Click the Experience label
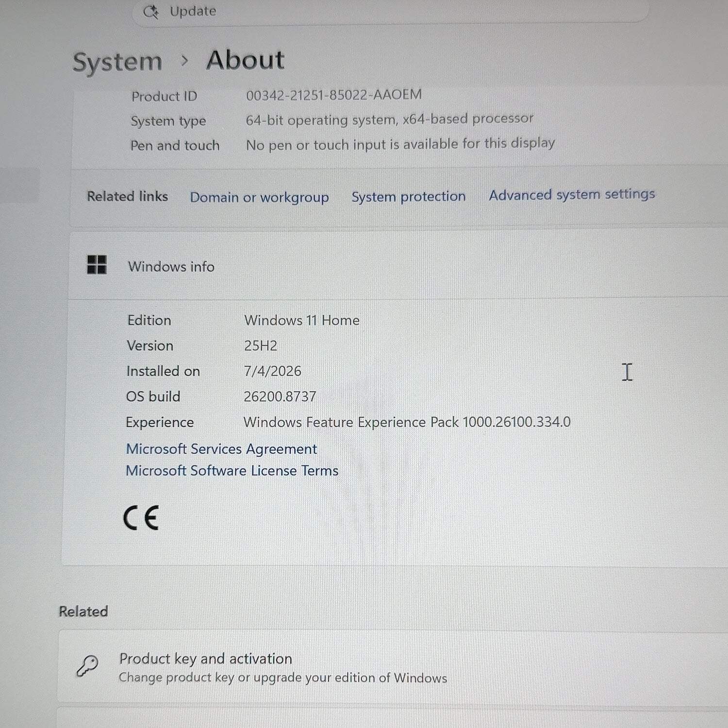The height and width of the screenshot is (728, 728). click(x=160, y=422)
